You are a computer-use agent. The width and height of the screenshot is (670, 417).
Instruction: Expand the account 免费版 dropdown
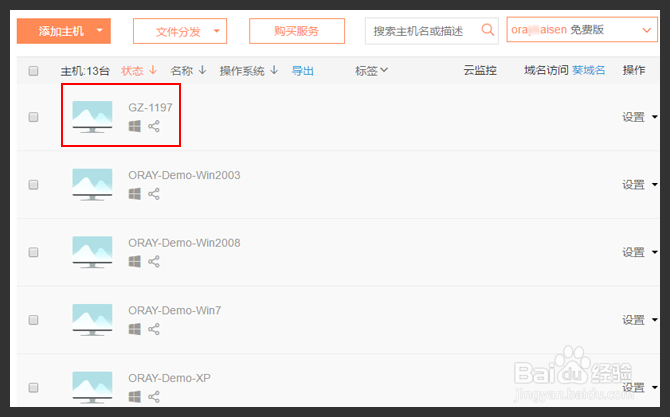(x=582, y=29)
